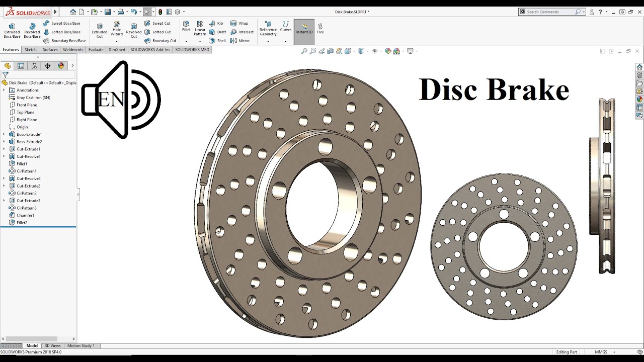Viewport: 644px width, 362px height.
Task: Open Reference Geometry tool
Action: tap(268, 29)
